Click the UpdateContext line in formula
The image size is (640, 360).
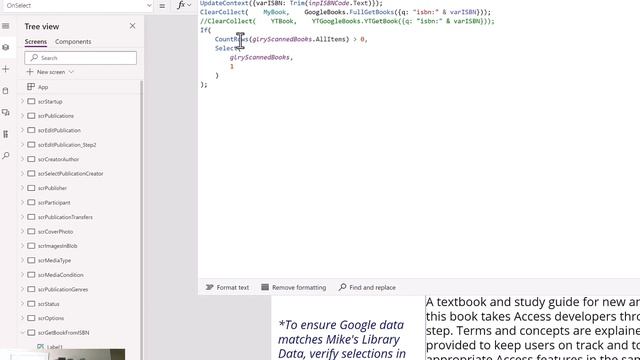click(x=291, y=3)
